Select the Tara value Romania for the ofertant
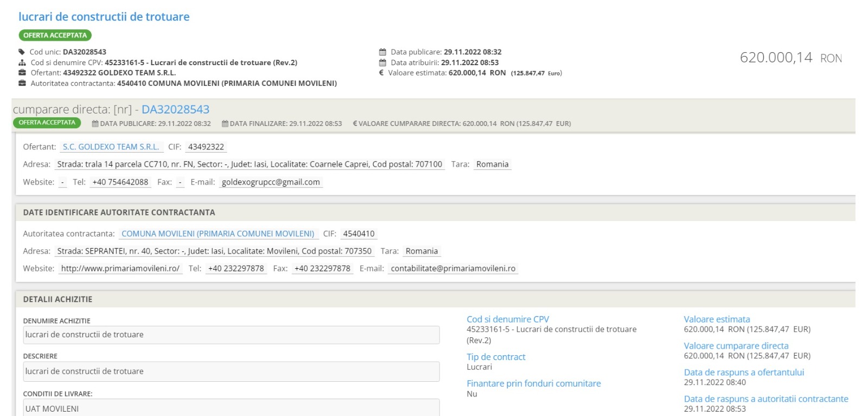The height and width of the screenshot is (416, 868). [493, 164]
